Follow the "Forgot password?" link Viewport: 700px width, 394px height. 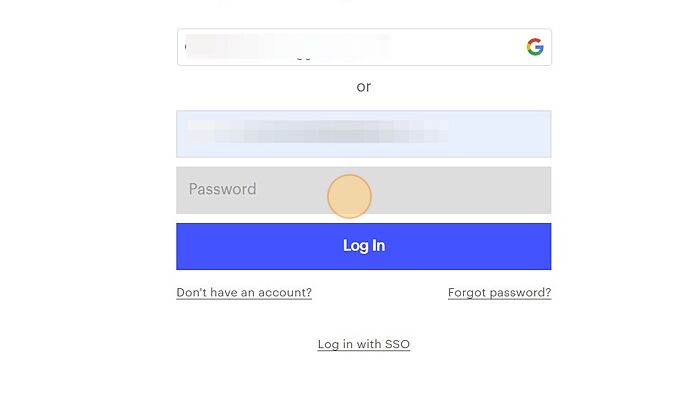point(500,293)
